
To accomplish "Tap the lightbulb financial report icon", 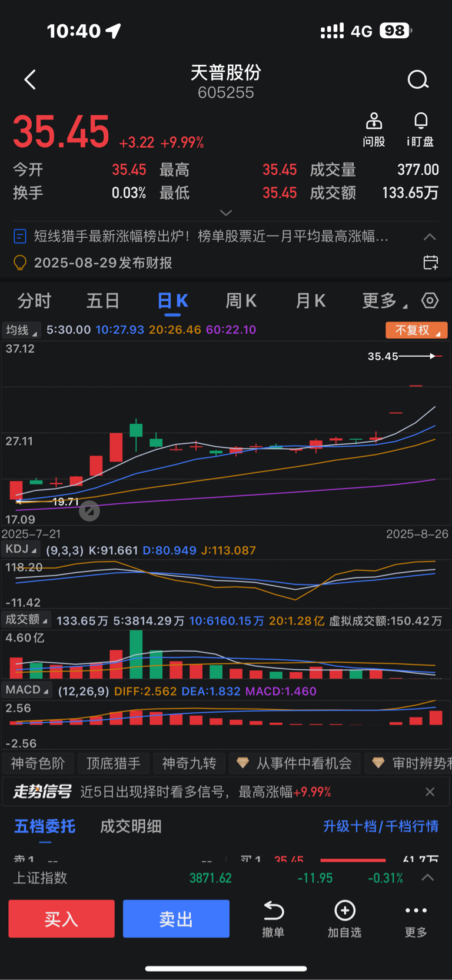I will (20, 263).
